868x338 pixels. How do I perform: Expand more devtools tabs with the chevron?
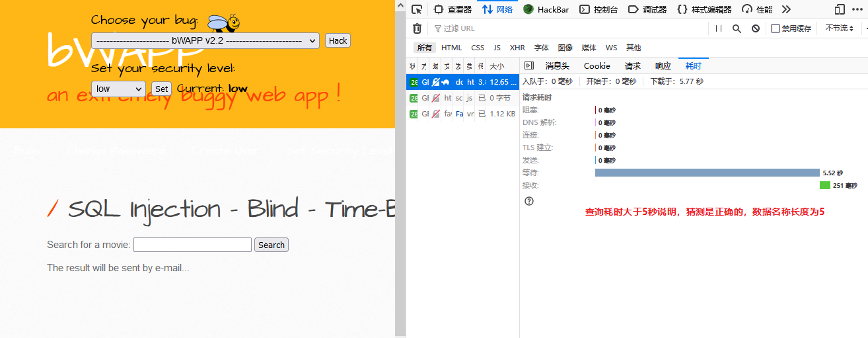(x=785, y=9)
